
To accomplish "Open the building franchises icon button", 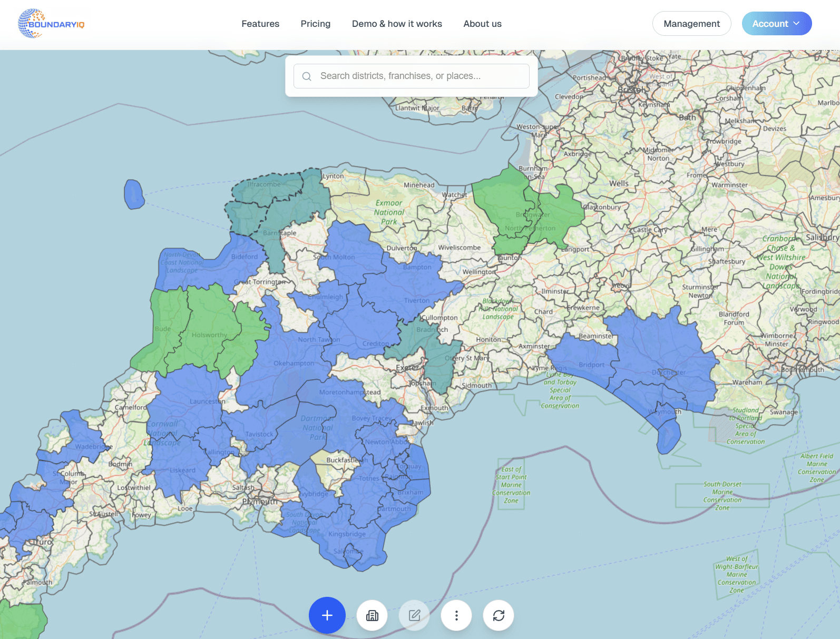I will click(372, 615).
